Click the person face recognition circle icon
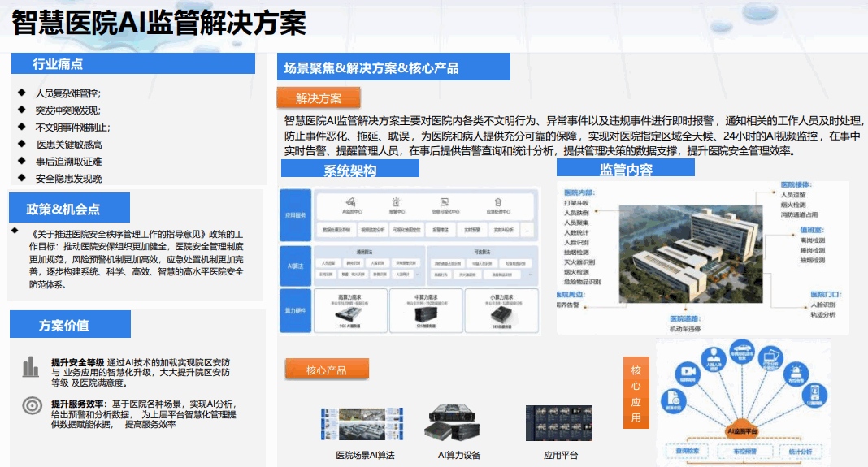This screenshot has width=868, height=467. point(713,359)
